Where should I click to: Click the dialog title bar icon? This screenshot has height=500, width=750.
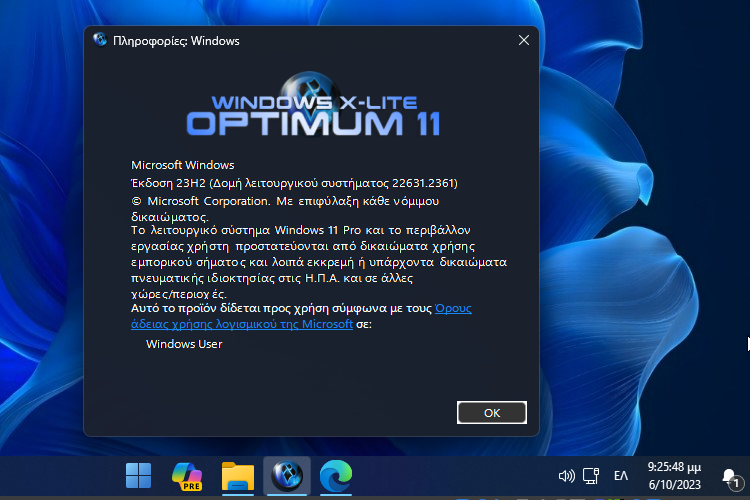pyautogui.click(x=100, y=40)
